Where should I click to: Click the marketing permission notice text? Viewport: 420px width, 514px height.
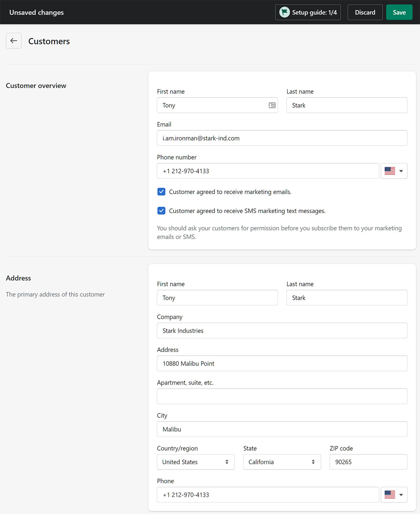point(279,232)
